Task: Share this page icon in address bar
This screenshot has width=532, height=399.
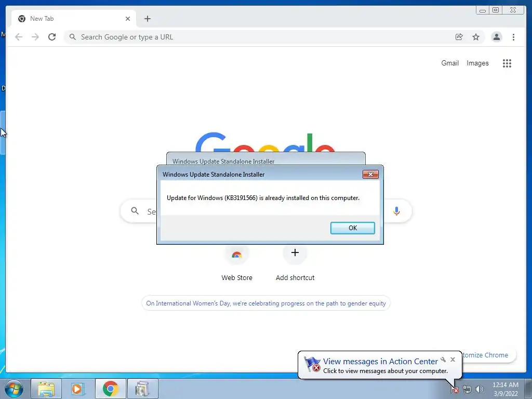Action: point(459,37)
